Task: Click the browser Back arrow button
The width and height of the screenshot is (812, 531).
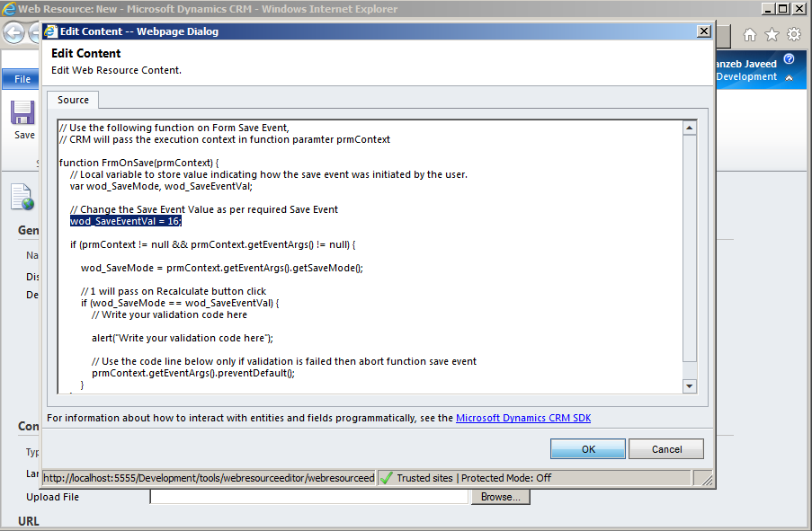Action: click(x=14, y=33)
